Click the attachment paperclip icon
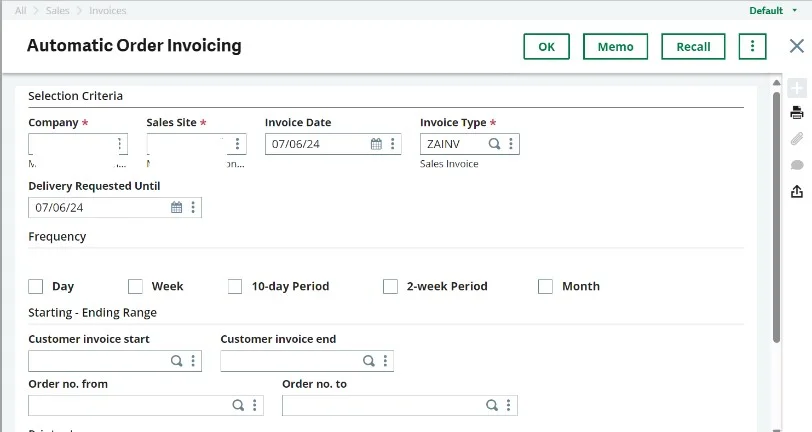 797,139
